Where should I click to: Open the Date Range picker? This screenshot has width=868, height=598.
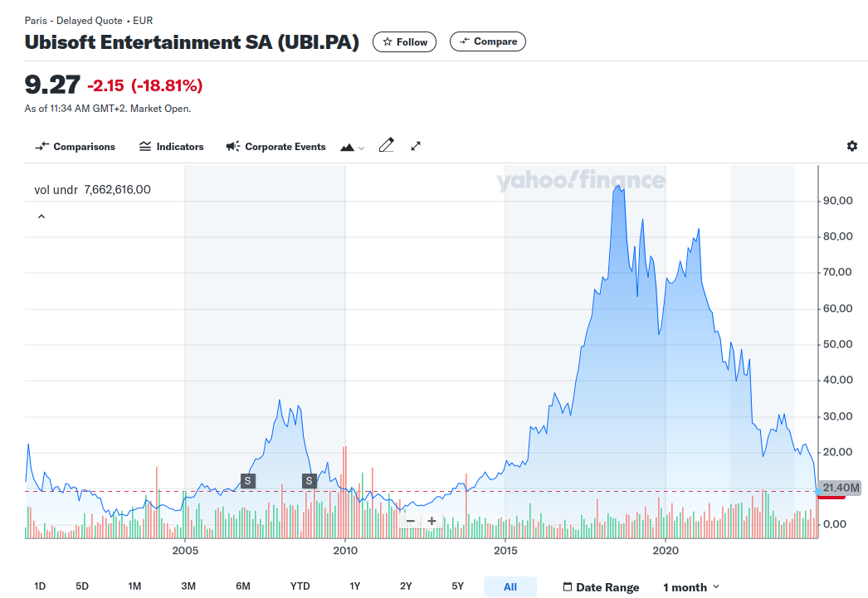tap(601, 587)
